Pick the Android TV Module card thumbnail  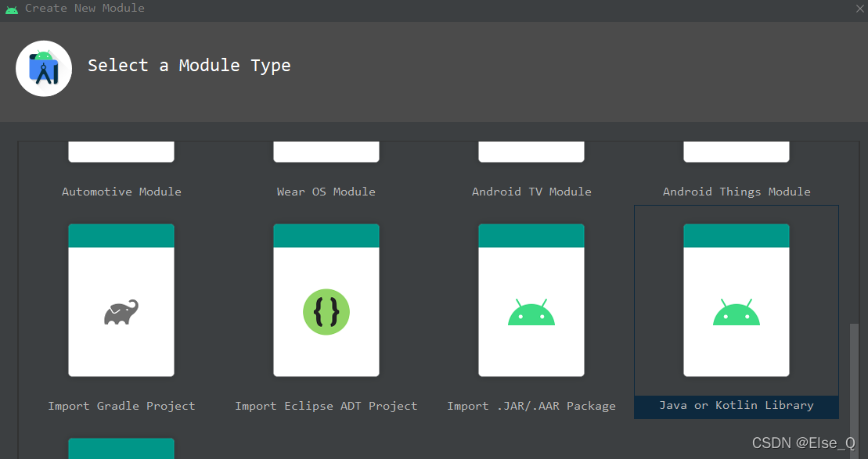point(531,152)
